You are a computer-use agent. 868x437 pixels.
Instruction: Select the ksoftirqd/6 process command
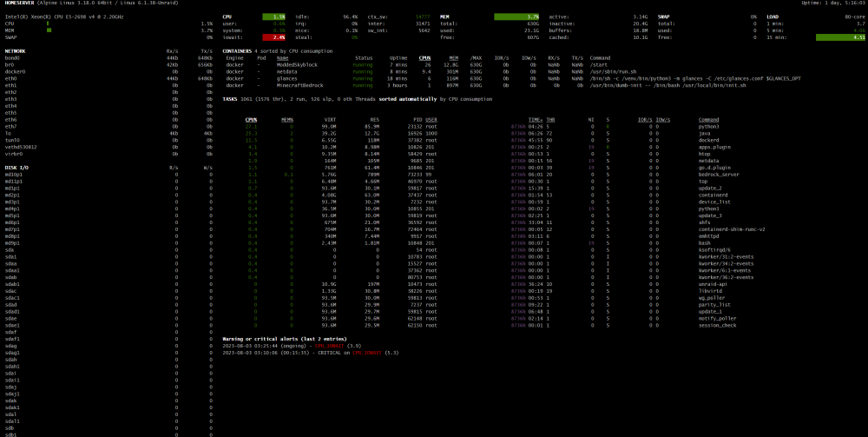point(714,250)
